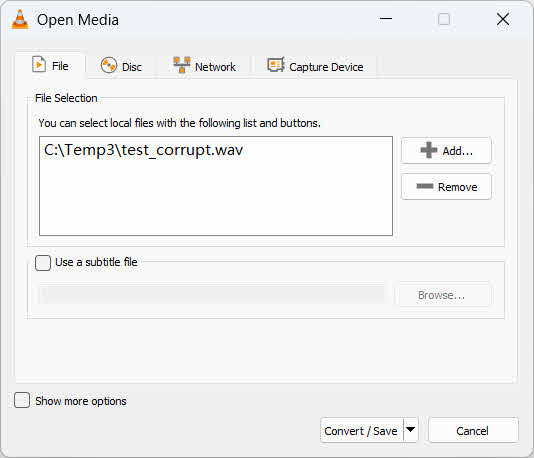
Task: Click the subtitle file path field
Action: [x=212, y=294]
